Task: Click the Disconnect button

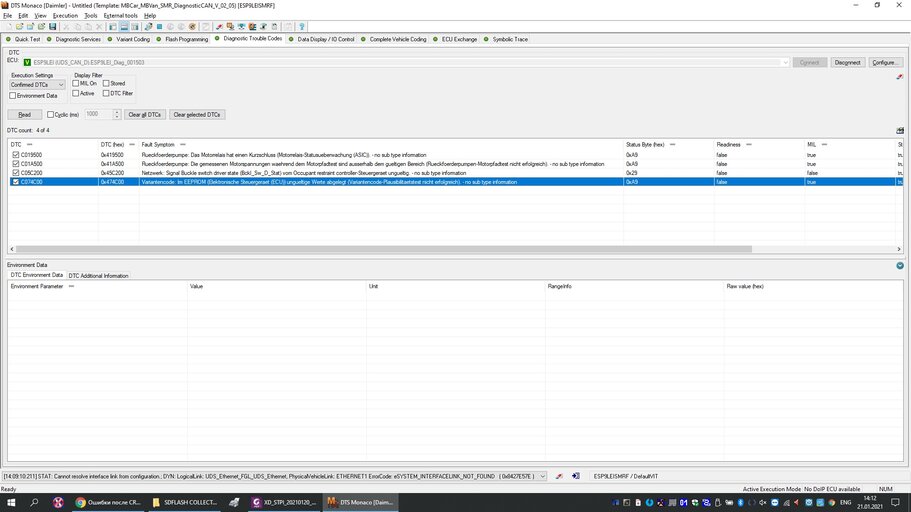Action: click(x=847, y=62)
